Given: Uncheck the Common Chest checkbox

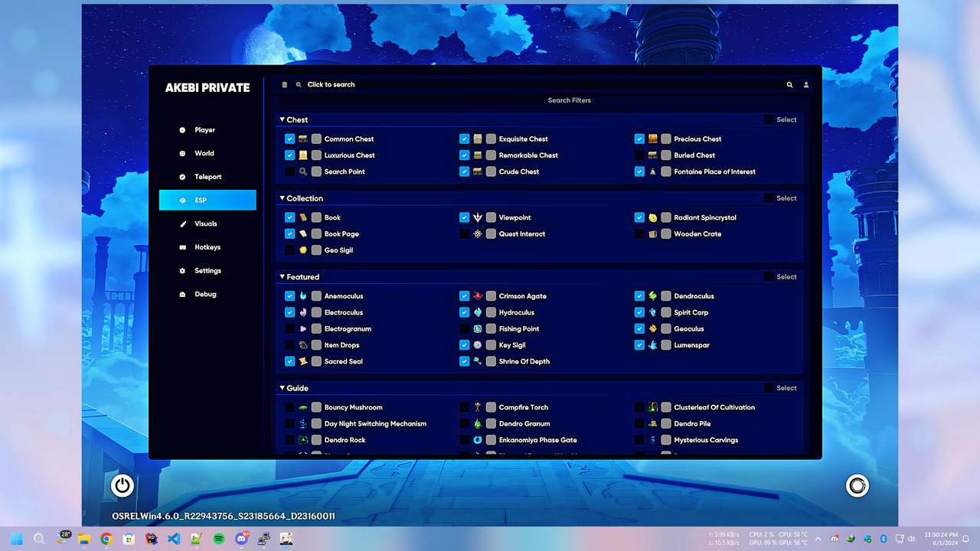Looking at the screenshot, I should (x=289, y=139).
